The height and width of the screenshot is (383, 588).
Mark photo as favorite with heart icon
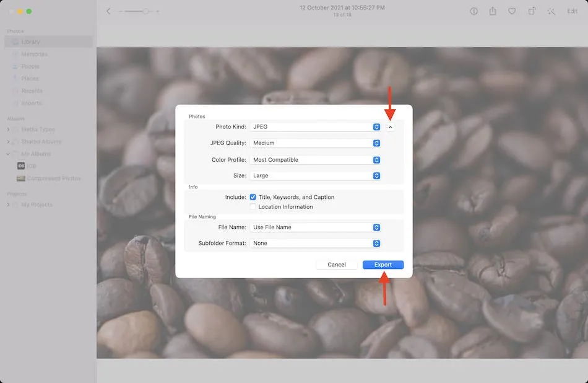[x=512, y=11]
